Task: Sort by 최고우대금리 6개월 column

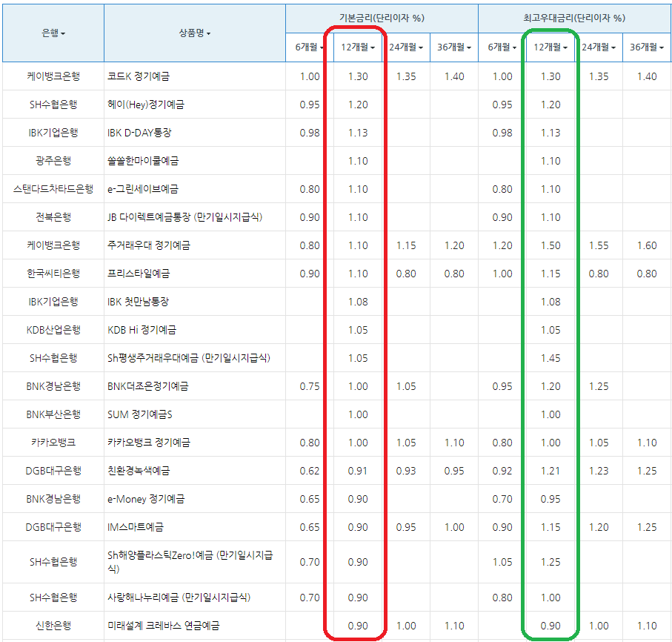Action: point(502,47)
